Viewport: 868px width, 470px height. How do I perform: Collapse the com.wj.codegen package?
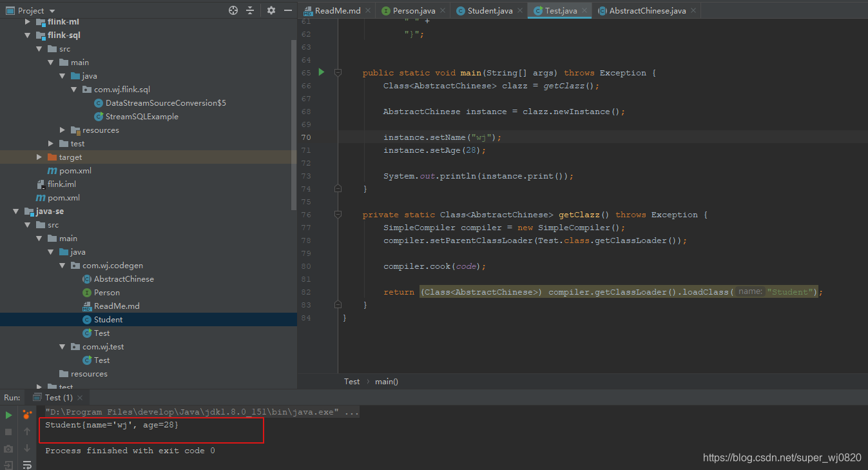tap(63, 266)
